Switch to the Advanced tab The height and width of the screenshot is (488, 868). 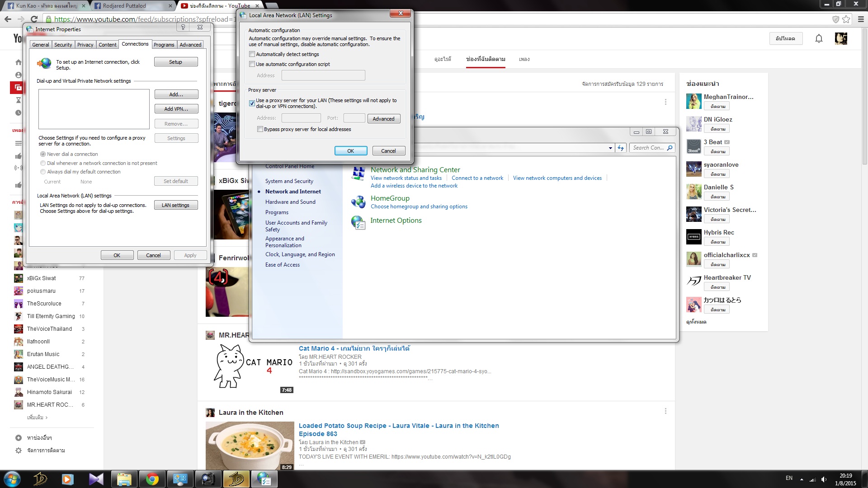[190, 45]
